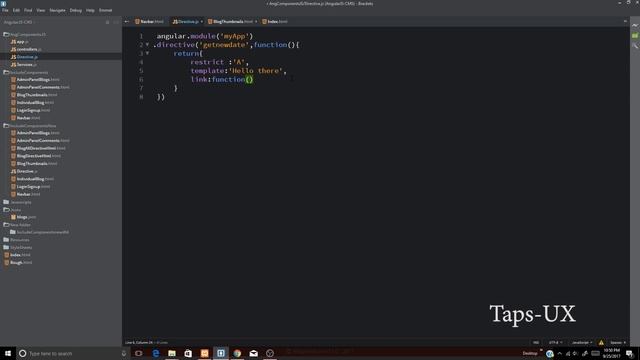Launch Google Chrome from the taskbar

click(237, 353)
